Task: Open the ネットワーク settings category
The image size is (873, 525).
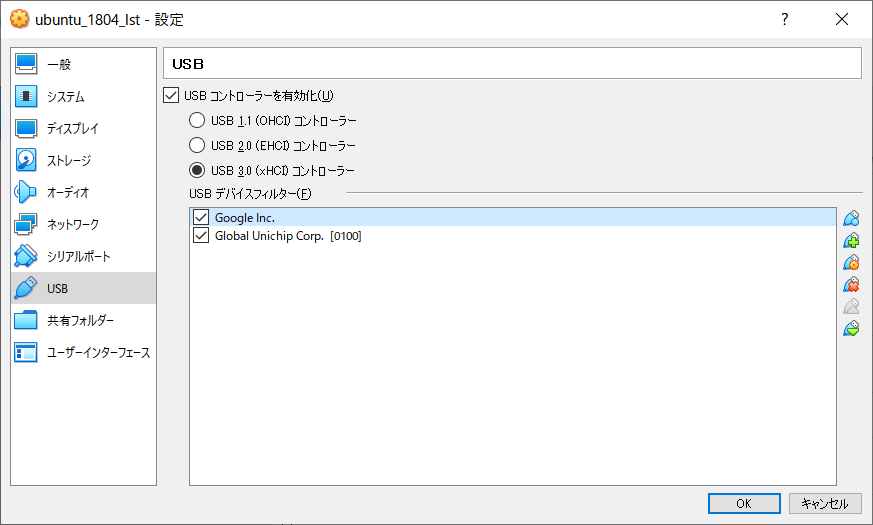Action: [83, 224]
